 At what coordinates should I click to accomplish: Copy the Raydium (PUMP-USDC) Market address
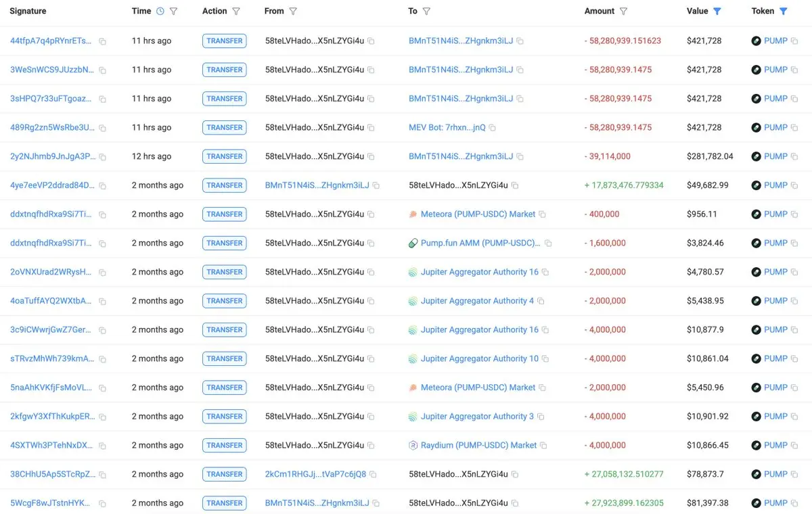[543, 446]
